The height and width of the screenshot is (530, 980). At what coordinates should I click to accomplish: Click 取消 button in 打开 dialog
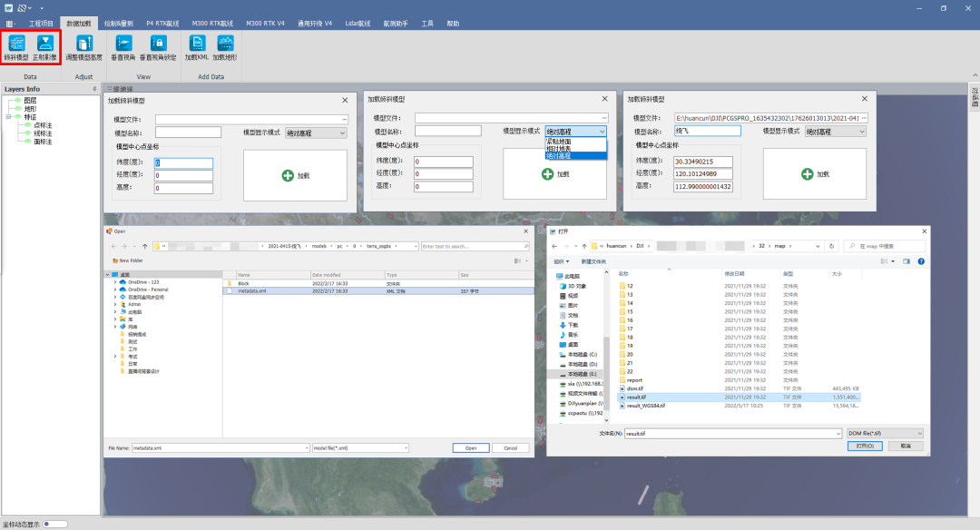(x=906, y=446)
